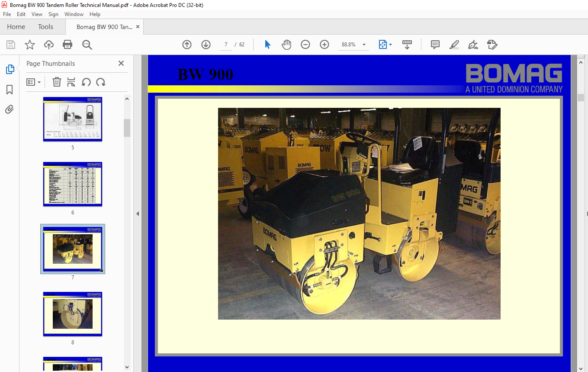Click the document vertical scrollbar thumb
Screen dimensions: 588x372
click(581, 97)
